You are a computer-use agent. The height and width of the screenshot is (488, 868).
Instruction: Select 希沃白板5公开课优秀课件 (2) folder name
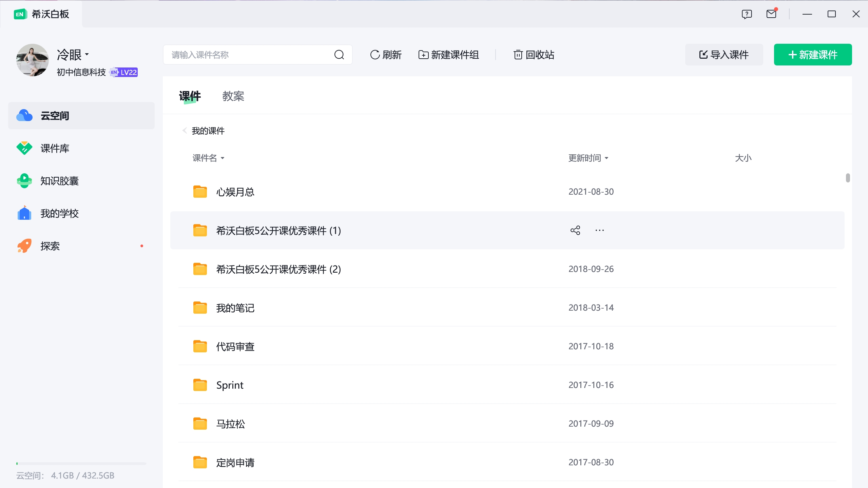(278, 269)
